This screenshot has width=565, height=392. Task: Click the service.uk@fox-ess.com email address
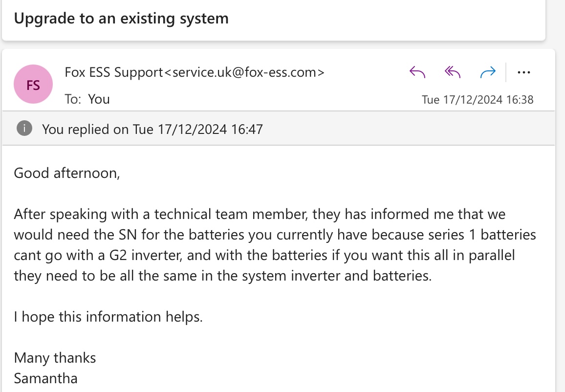pos(244,72)
